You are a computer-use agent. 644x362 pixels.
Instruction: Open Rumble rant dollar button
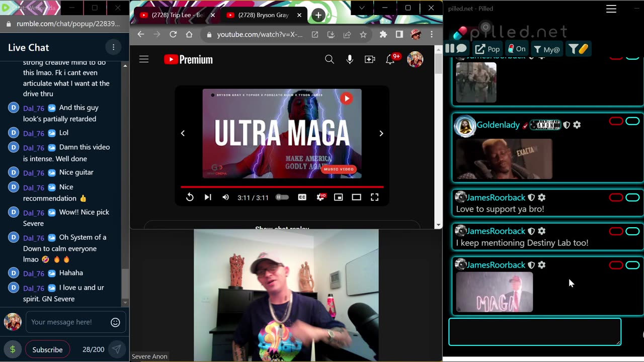(x=13, y=349)
